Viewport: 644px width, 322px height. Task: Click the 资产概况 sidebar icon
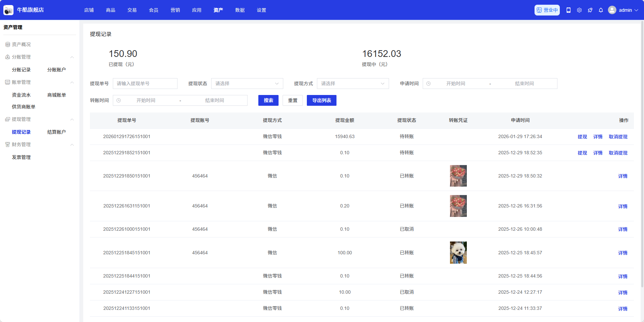(x=7, y=44)
